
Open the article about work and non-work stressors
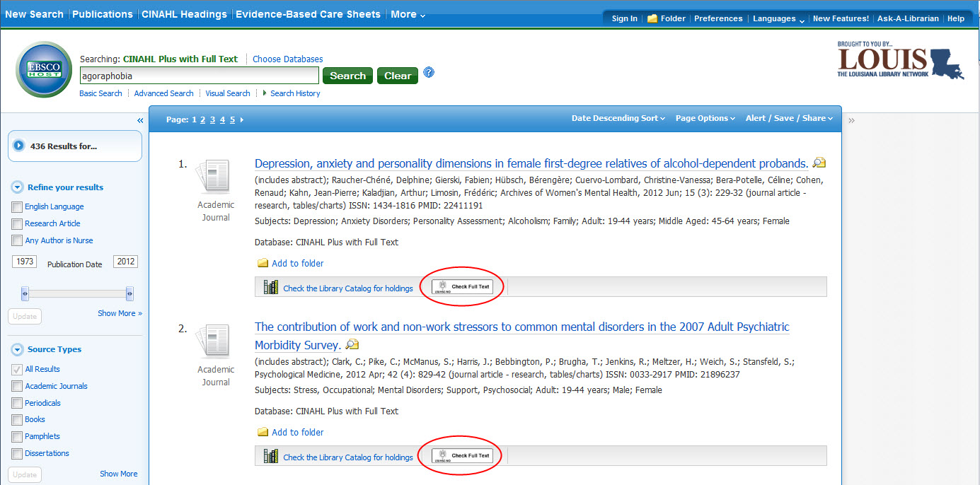coord(521,327)
